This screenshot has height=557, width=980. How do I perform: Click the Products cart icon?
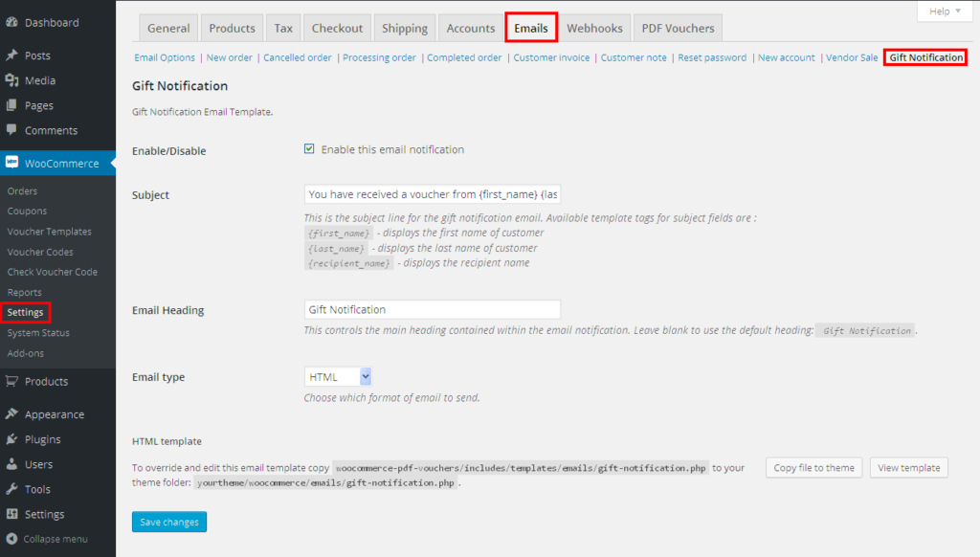tap(12, 381)
